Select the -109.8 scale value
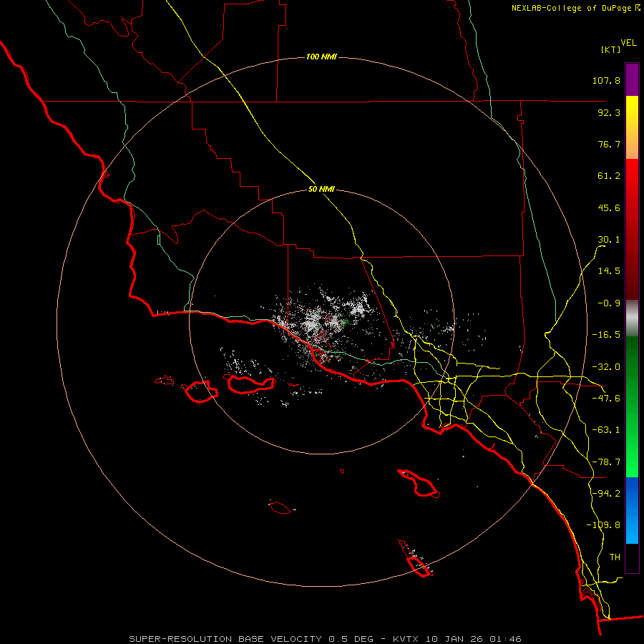The height and width of the screenshot is (644, 644). pyautogui.click(x=603, y=525)
